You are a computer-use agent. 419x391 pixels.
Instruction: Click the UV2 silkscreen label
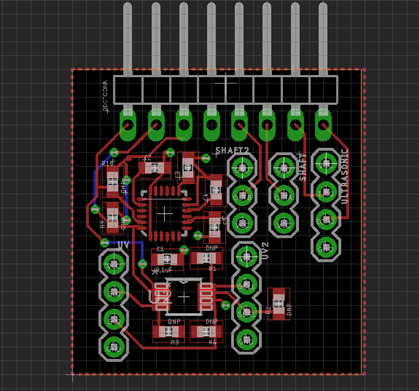tap(265, 251)
